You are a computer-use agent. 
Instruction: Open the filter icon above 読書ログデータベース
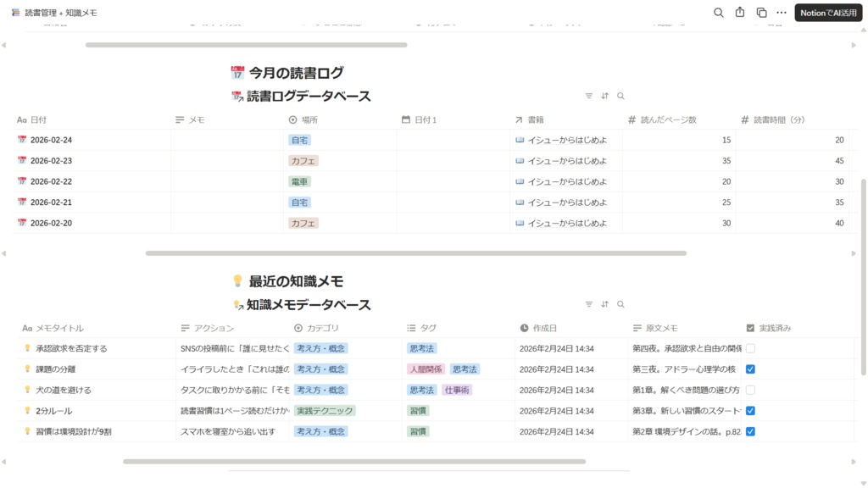coord(588,96)
